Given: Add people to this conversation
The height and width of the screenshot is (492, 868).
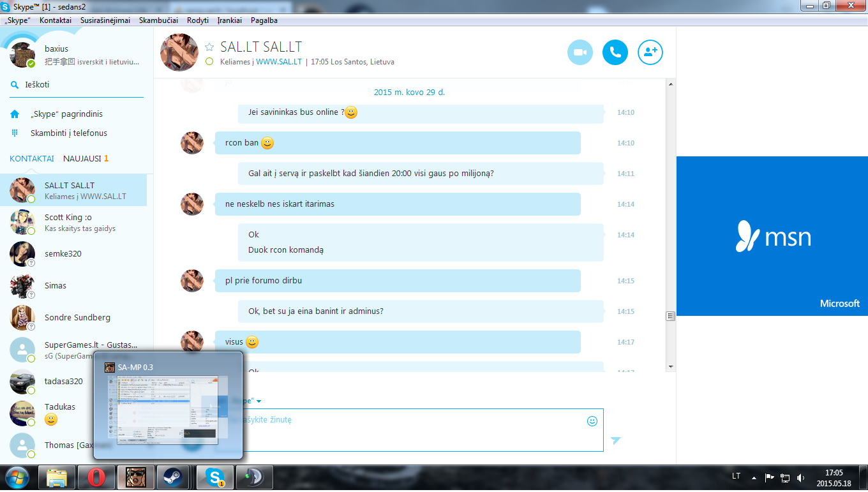Looking at the screenshot, I should pos(650,52).
